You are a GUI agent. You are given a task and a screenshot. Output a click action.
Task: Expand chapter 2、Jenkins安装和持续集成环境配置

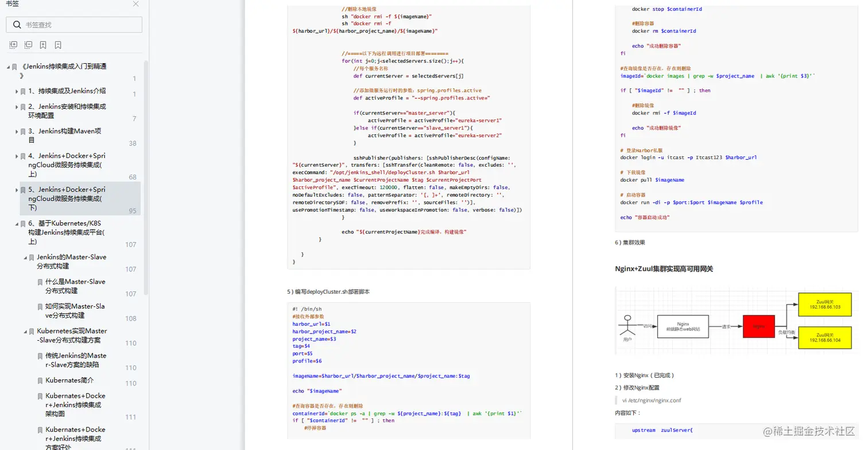(x=17, y=107)
